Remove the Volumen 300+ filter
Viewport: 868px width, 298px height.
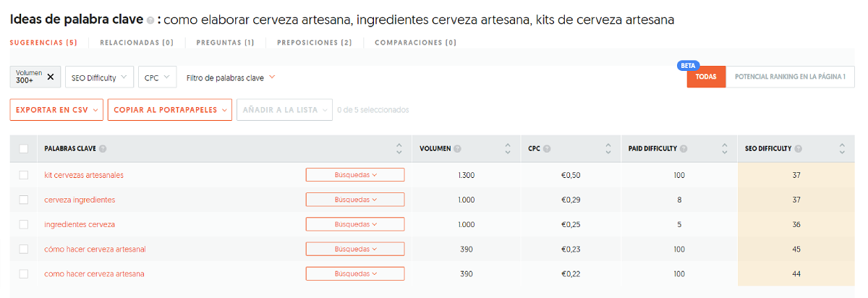51,77
